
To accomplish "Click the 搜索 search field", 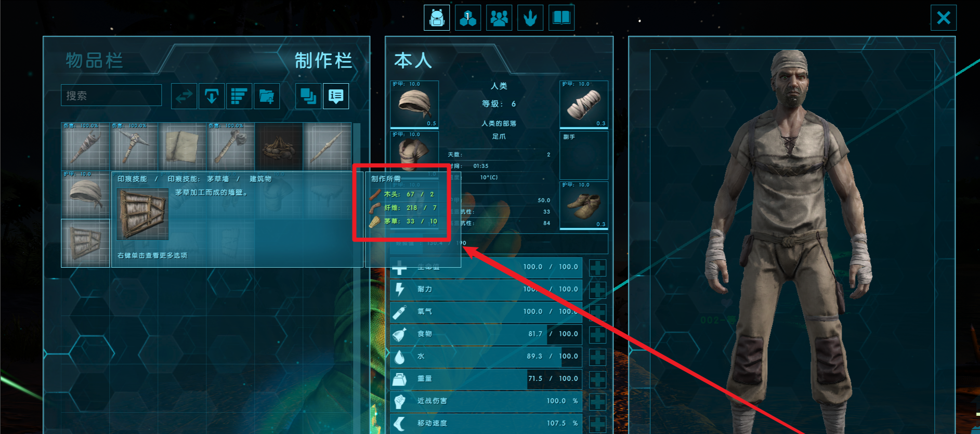I will [x=111, y=96].
